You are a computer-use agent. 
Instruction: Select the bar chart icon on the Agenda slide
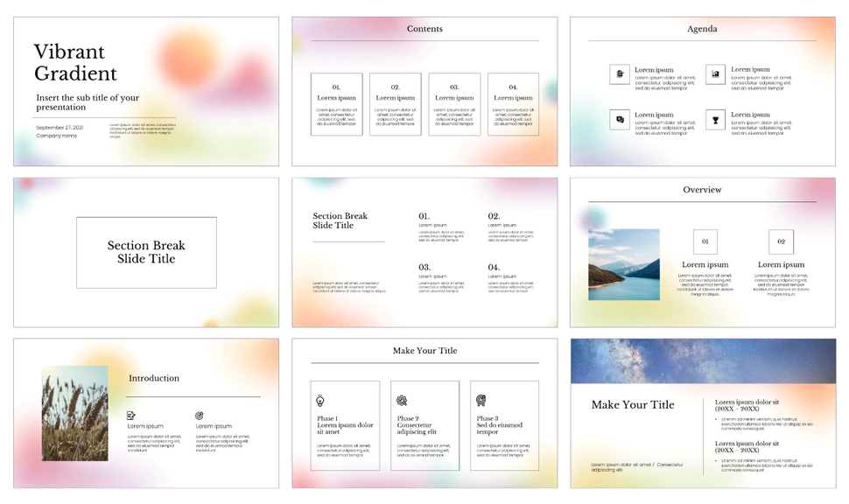click(715, 74)
